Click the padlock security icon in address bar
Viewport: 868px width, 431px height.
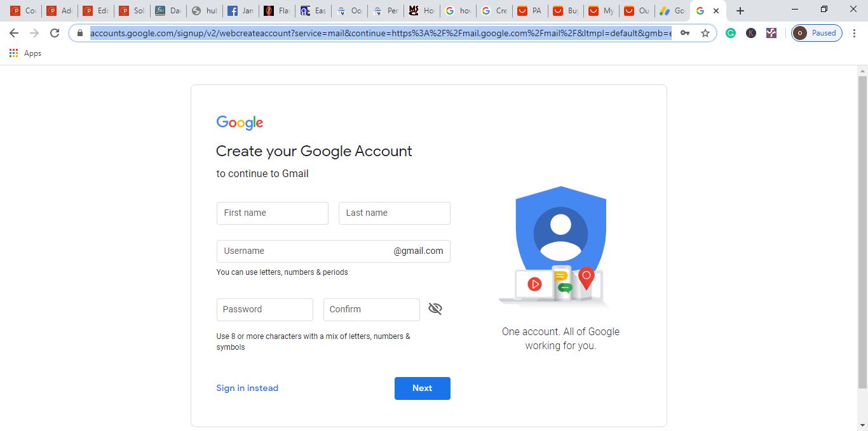click(79, 33)
